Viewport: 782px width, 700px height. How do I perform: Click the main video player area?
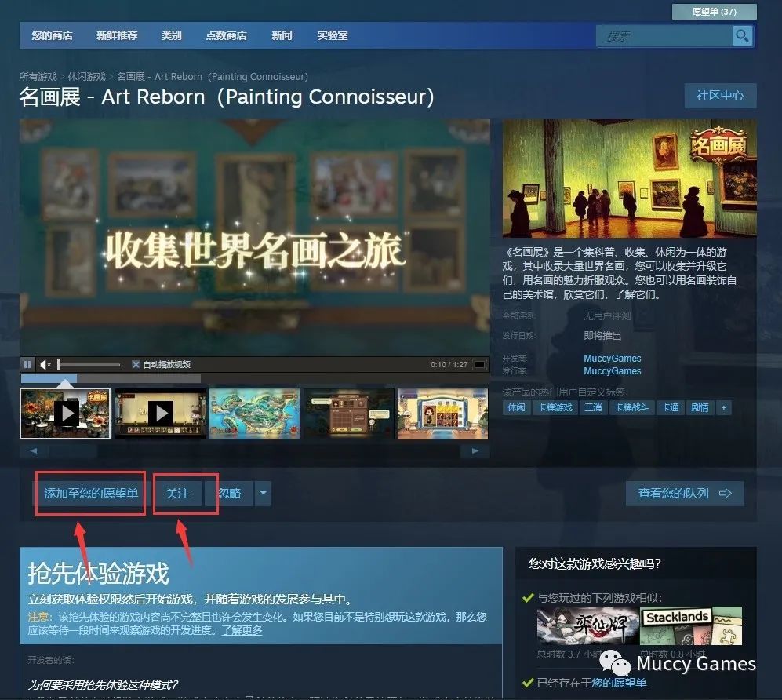click(x=255, y=238)
